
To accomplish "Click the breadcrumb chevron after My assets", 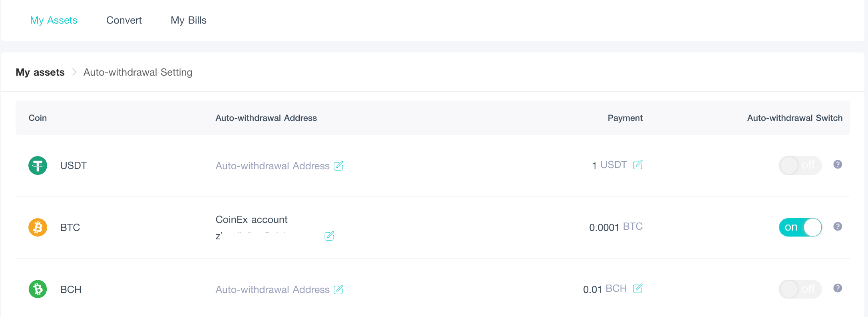I will coord(74,72).
